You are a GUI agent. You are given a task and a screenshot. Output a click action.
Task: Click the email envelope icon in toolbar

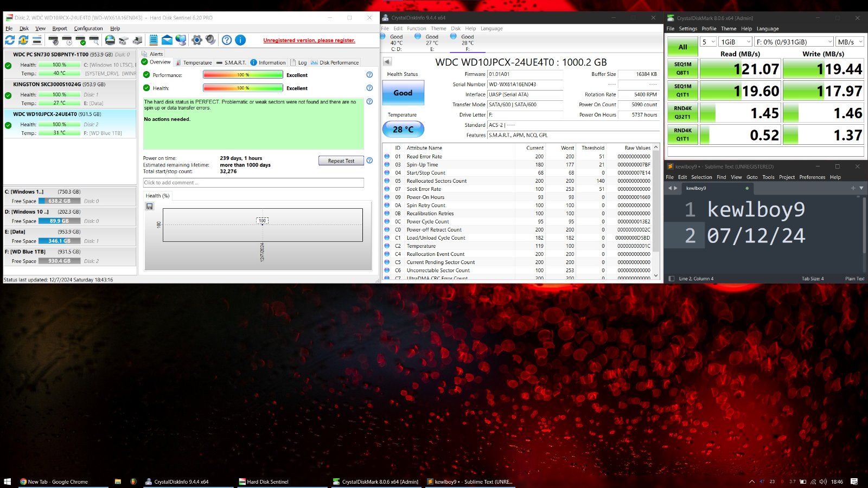coord(167,40)
